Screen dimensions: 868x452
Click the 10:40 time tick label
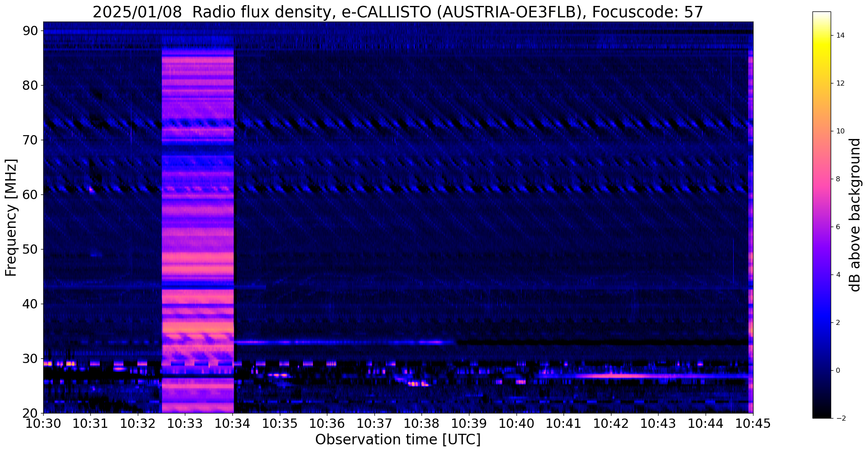coord(516,423)
